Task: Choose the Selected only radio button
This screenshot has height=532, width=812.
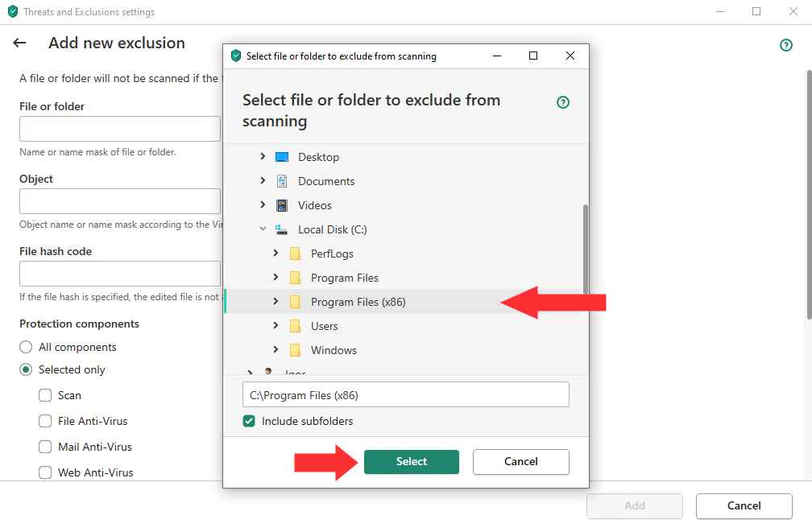Action: click(x=26, y=369)
